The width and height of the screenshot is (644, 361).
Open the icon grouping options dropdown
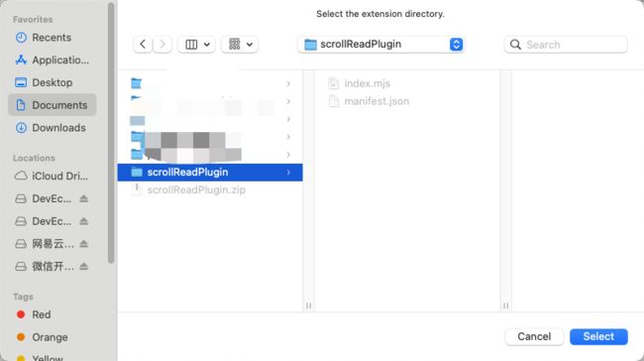[240, 44]
